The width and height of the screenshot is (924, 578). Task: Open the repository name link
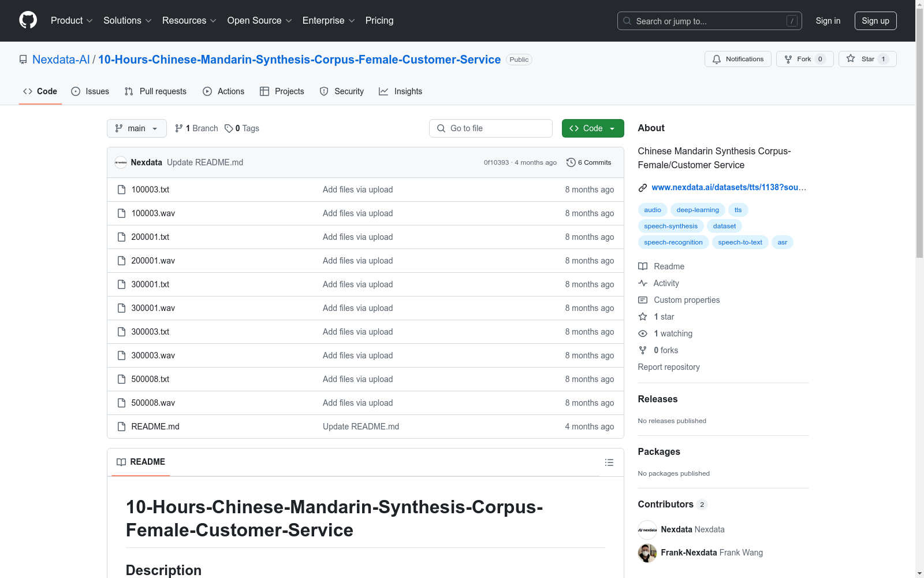point(299,60)
